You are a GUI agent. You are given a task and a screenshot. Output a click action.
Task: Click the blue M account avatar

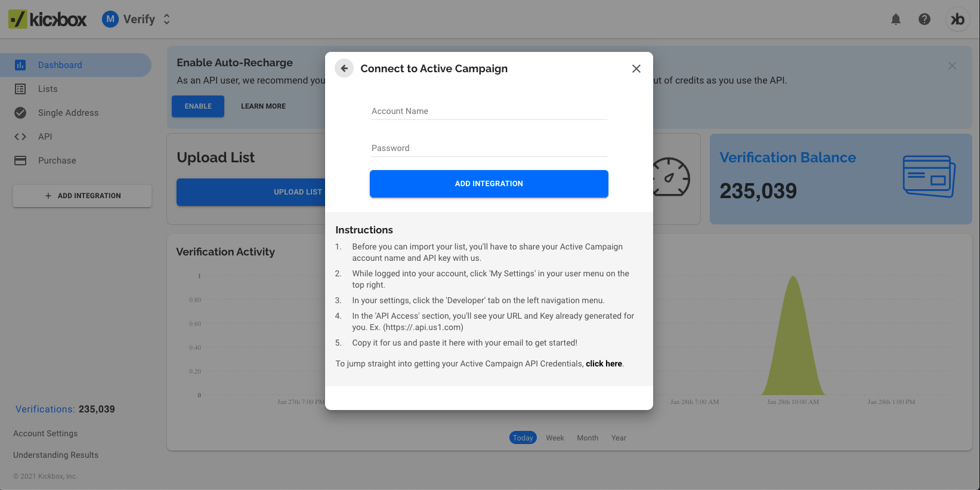110,19
